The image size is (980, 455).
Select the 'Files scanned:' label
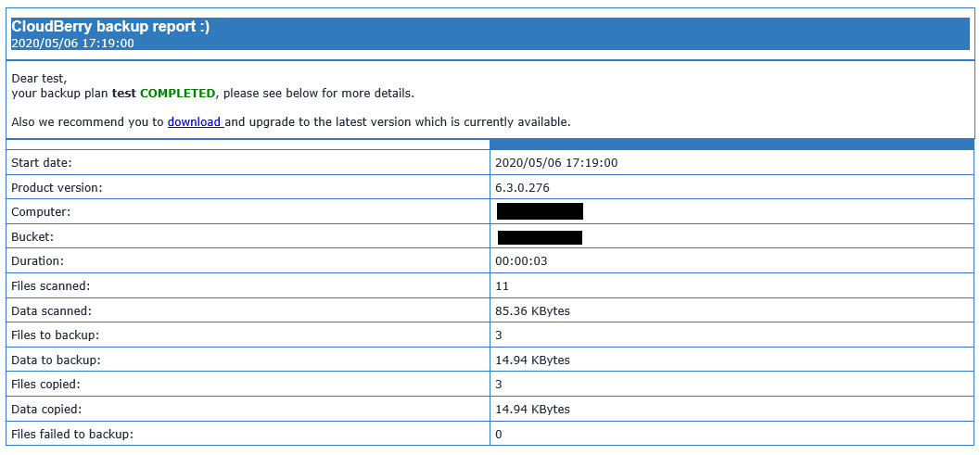(x=51, y=286)
